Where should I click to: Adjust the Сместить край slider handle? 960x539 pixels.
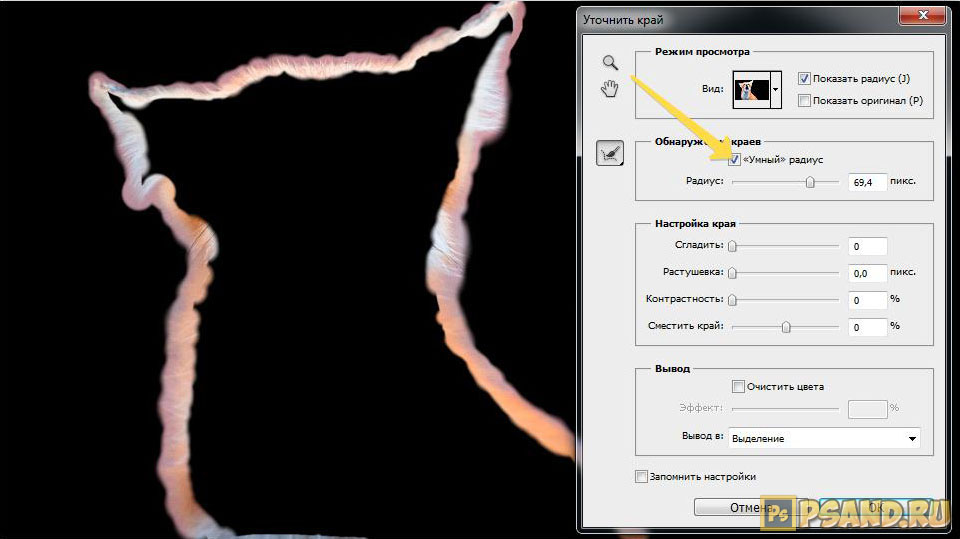point(786,327)
